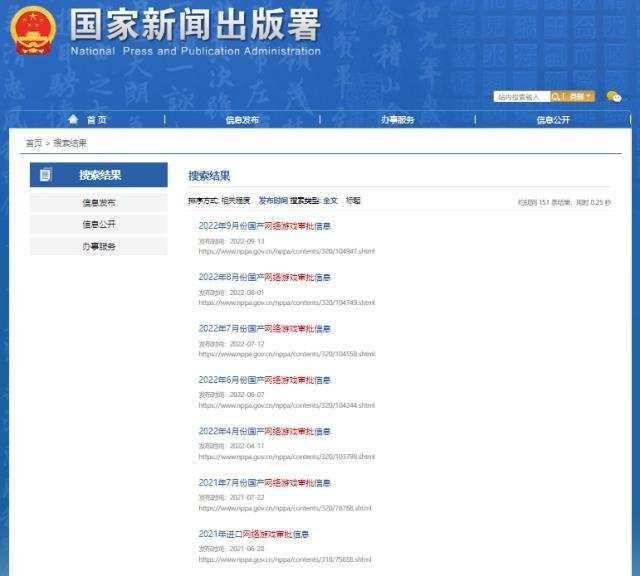This screenshot has height=576, width=640.
Task: Click the magnifier search icon
Action: tap(556, 97)
